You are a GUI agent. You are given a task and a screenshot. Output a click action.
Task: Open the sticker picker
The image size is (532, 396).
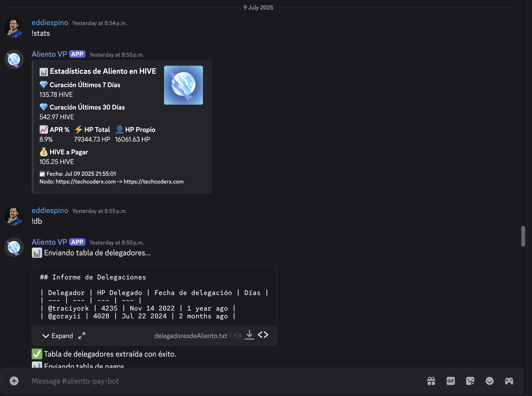tap(470, 381)
